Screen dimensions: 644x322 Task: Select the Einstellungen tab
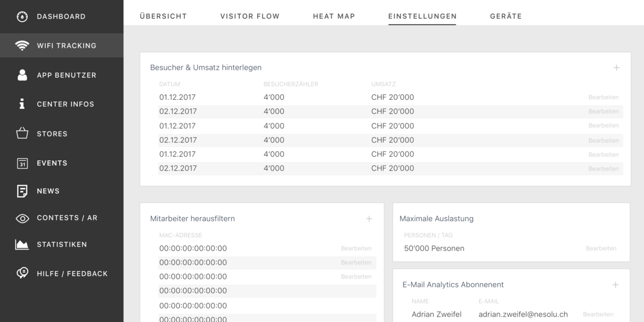[422, 16]
